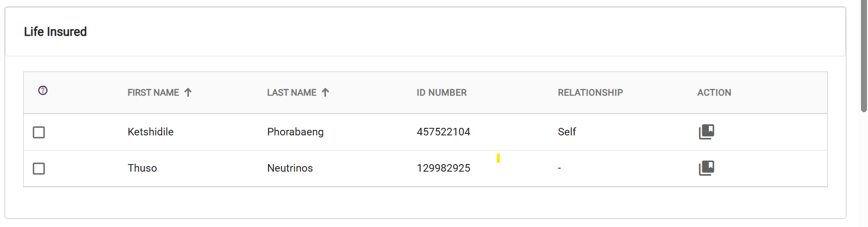
Task: Click the sort arrow beside FIRST NAME
Action: click(188, 92)
